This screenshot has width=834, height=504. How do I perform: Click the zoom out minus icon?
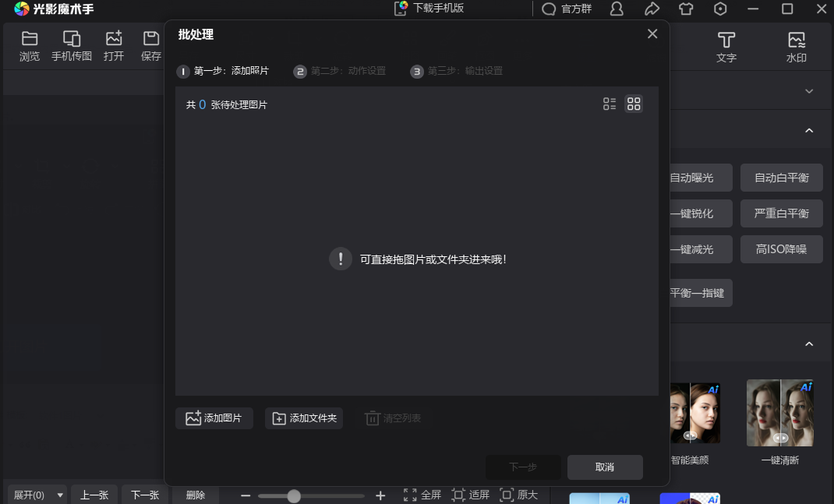[x=246, y=495]
